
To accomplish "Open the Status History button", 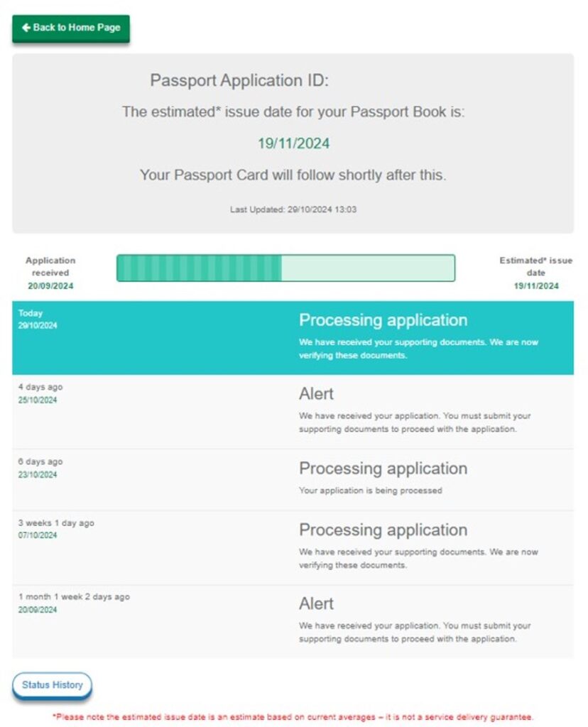I will pyautogui.click(x=52, y=686).
